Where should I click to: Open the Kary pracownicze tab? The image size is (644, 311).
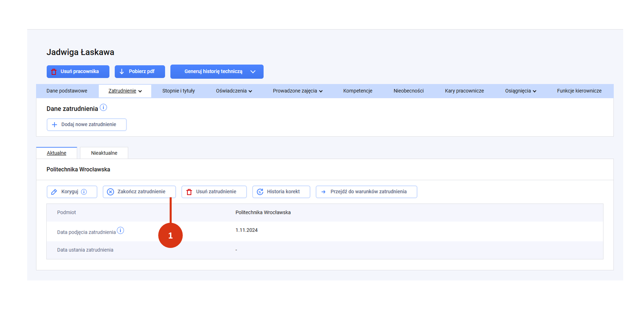(464, 91)
